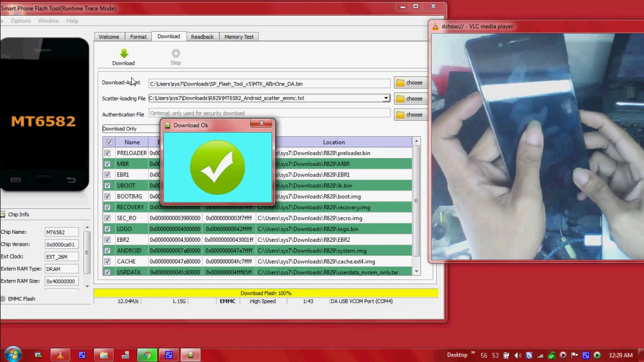Select the system.img location cell
The width and height of the screenshot is (644, 362).
[x=334, y=251]
